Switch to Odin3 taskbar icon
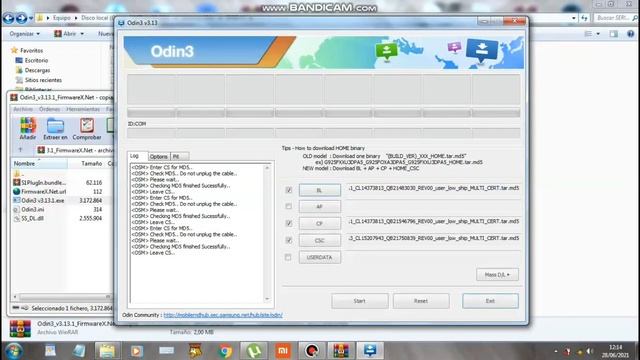This screenshot has width=640, height=360. 370,351
